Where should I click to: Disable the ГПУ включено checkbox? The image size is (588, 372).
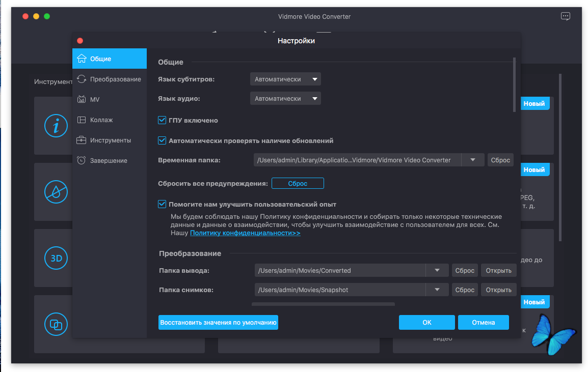coord(162,121)
